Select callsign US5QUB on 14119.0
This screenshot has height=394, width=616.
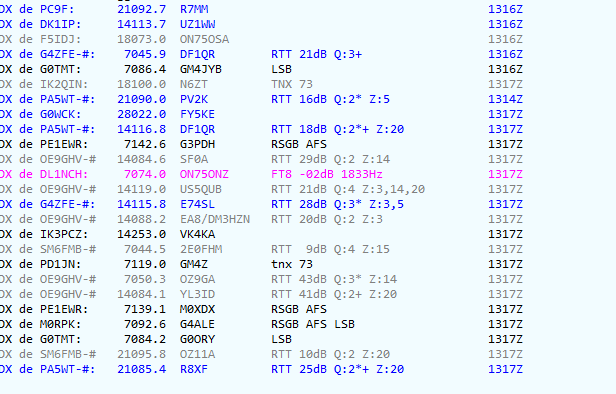(201, 189)
